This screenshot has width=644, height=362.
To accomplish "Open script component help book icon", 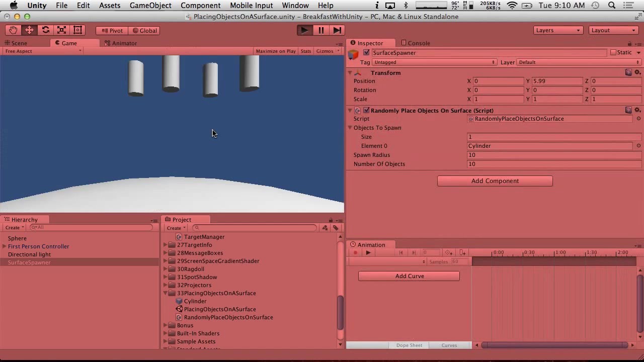I will pos(628,110).
